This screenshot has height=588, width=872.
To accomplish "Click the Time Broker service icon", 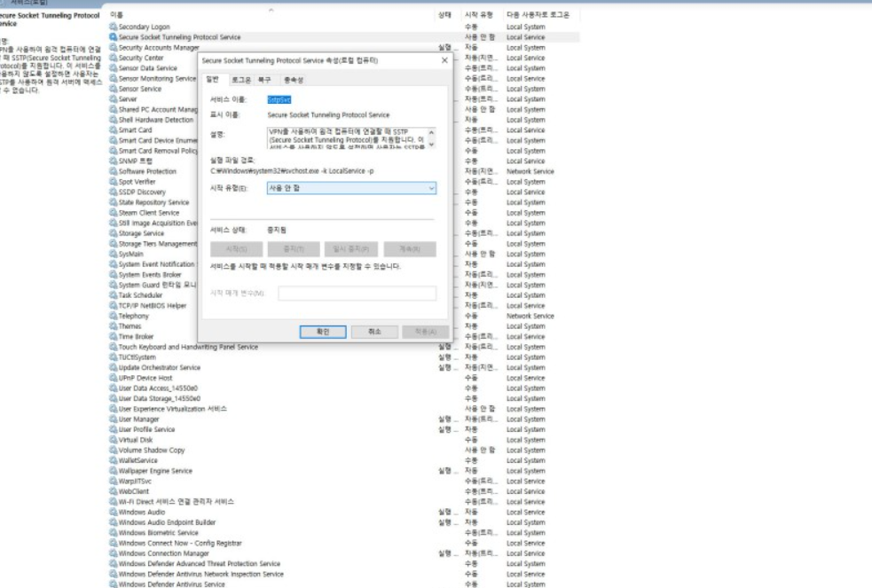I will 114,336.
